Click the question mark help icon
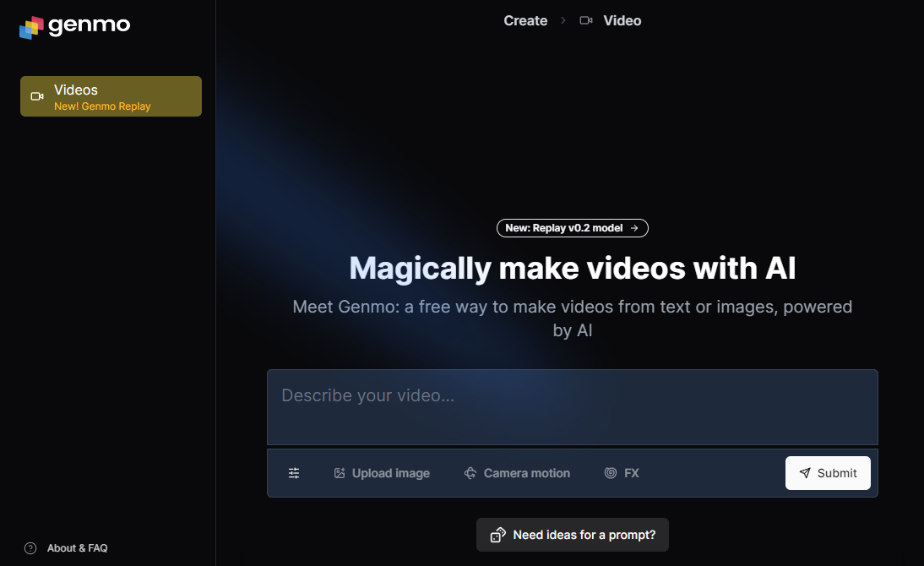Viewport: 924px width, 566px height. pyautogui.click(x=30, y=548)
